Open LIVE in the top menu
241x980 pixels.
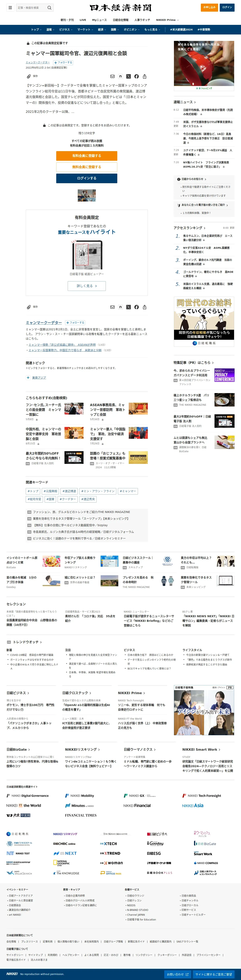(83, 20)
